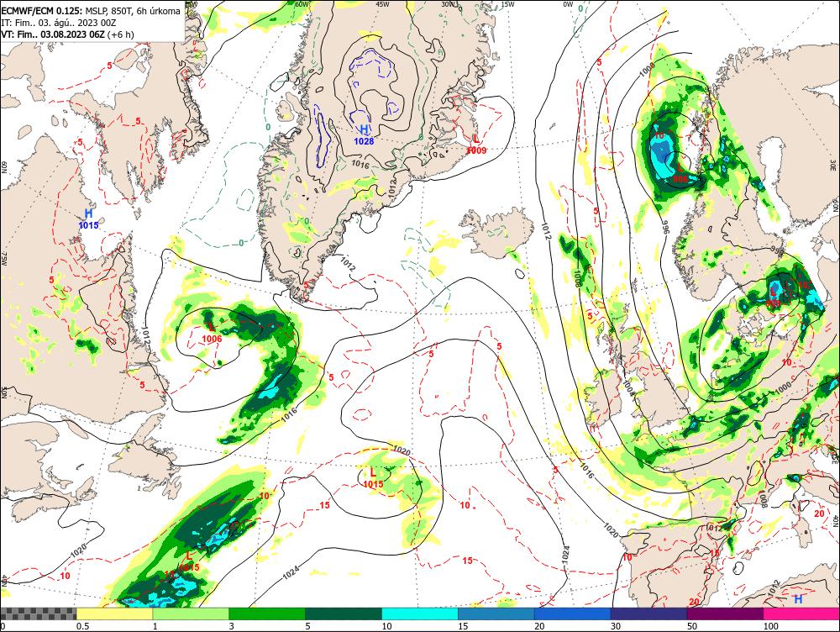
Task: Click the gray checkered 0–0.5 legend swatch
Action: [x=38, y=614]
